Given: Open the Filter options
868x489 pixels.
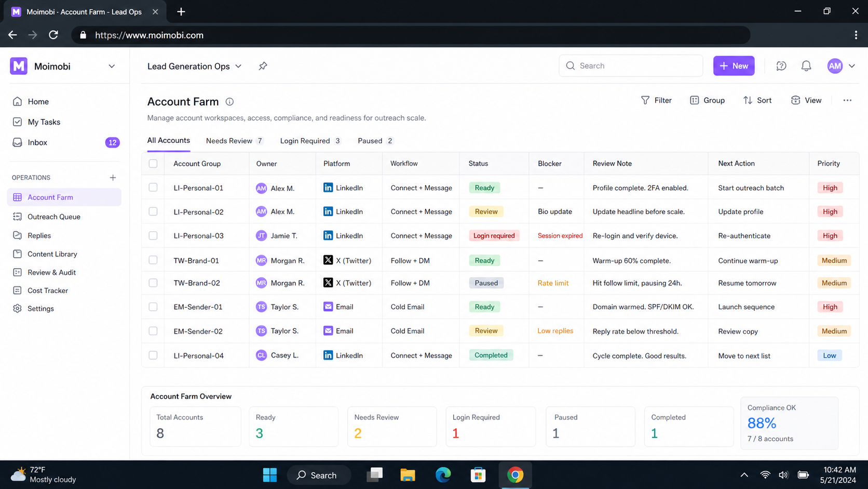Looking at the screenshot, I should (656, 100).
